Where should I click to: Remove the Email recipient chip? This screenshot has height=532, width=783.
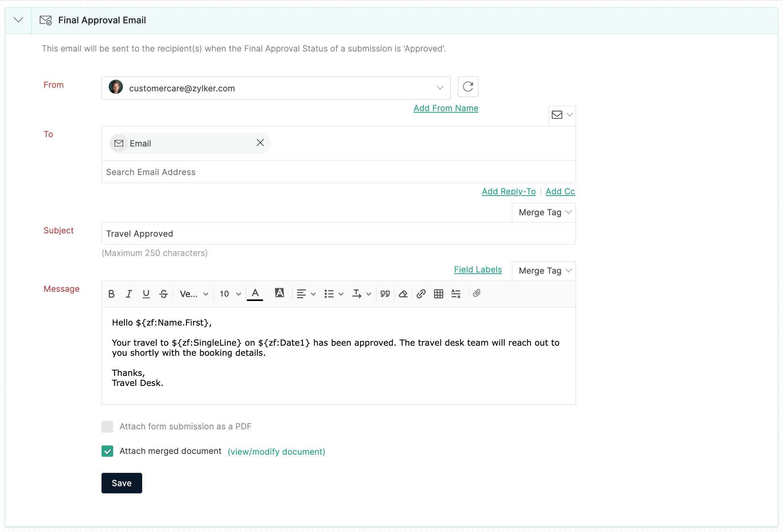(260, 143)
